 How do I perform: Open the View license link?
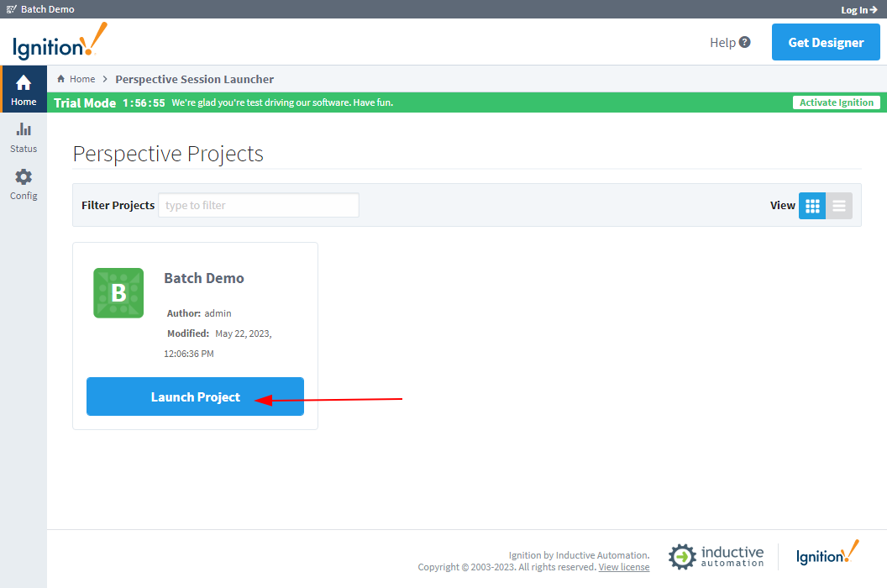[x=623, y=567]
